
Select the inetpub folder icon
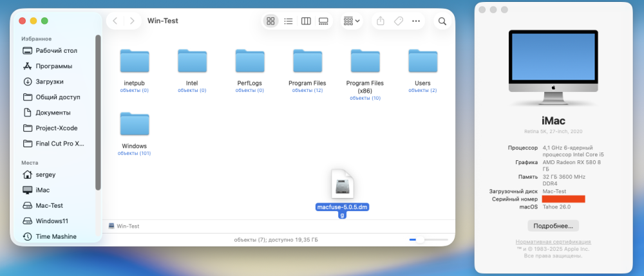tap(135, 61)
